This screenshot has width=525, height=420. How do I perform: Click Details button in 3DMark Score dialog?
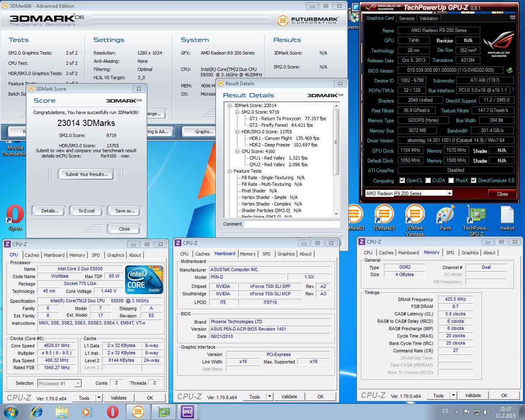click(x=50, y=211)
